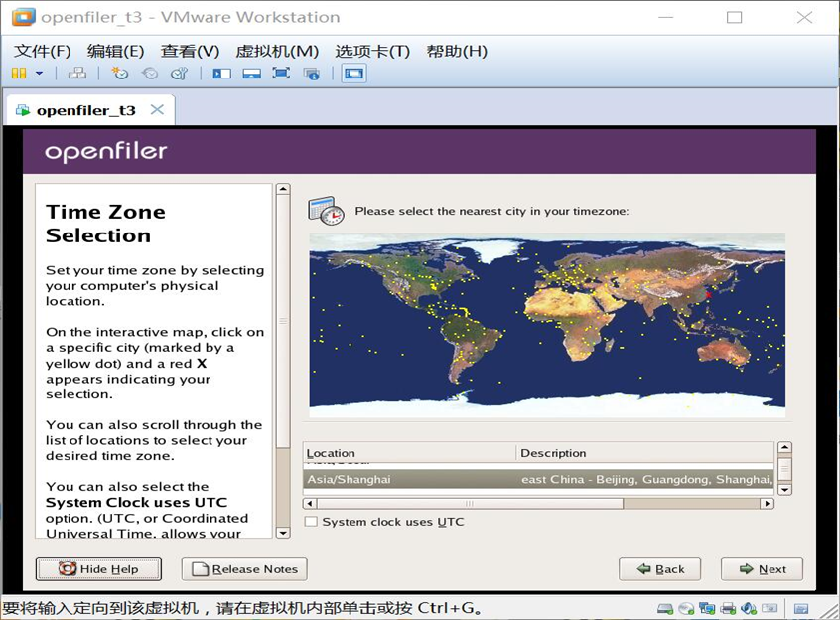Click the location list scroll down arrow

784,489
